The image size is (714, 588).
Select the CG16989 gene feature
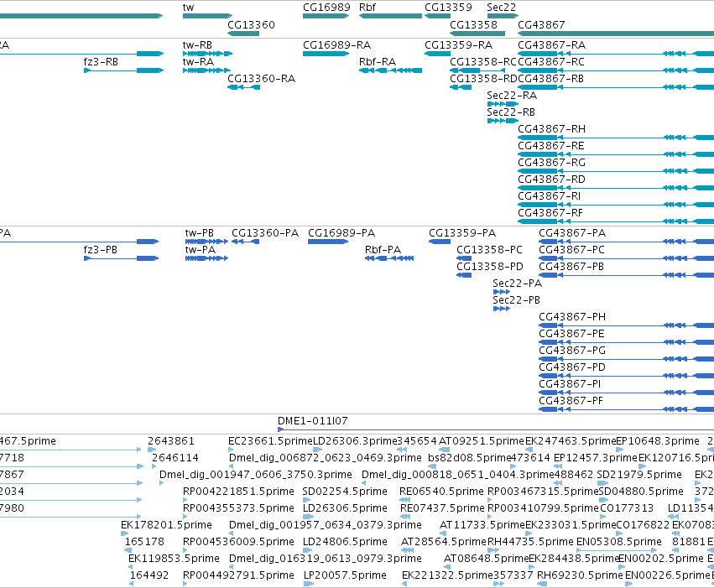click(326, 16)
